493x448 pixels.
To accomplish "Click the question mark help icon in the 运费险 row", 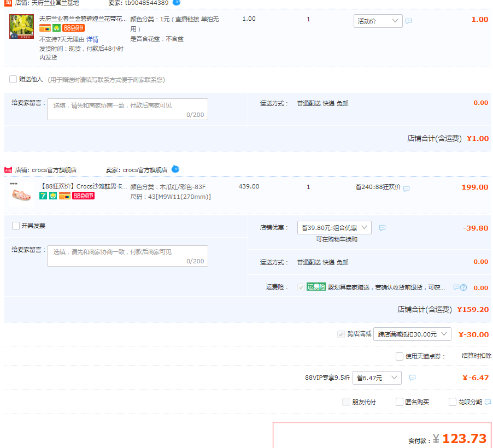I will (463, 287).
